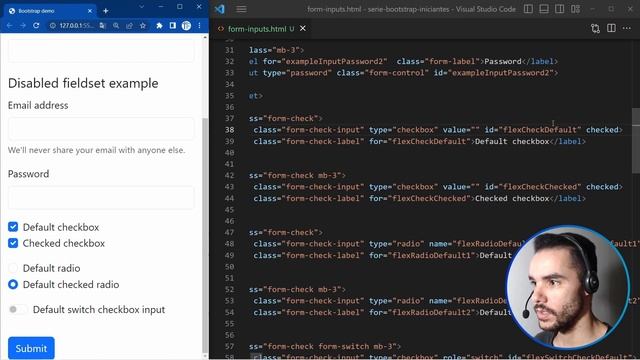640x360 pixels.
Task: Click the Default checked radio label text
Action: [x=71, y=284]
